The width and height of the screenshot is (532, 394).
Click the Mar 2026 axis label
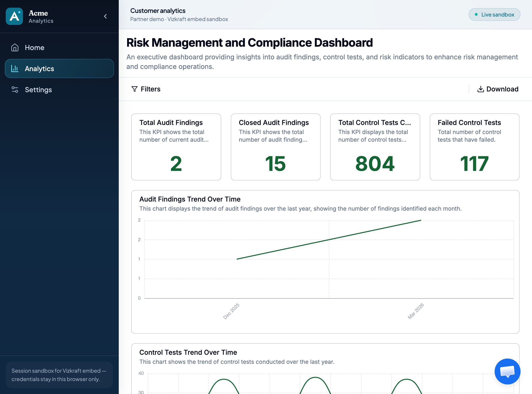(416, 311)
